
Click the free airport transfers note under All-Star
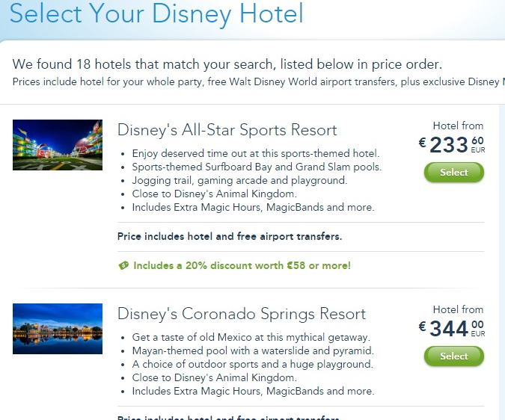(230, 236)
